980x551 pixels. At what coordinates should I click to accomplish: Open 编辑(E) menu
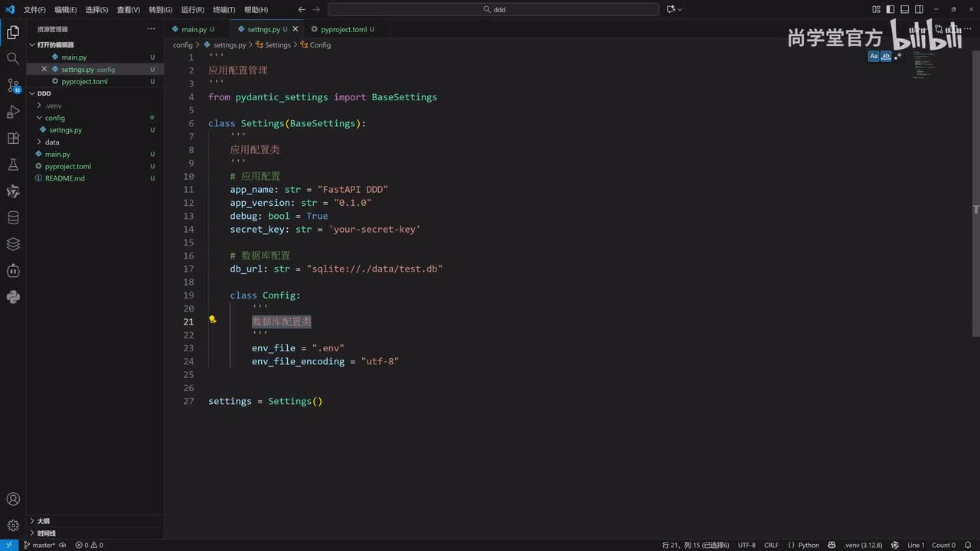(66, 9)
